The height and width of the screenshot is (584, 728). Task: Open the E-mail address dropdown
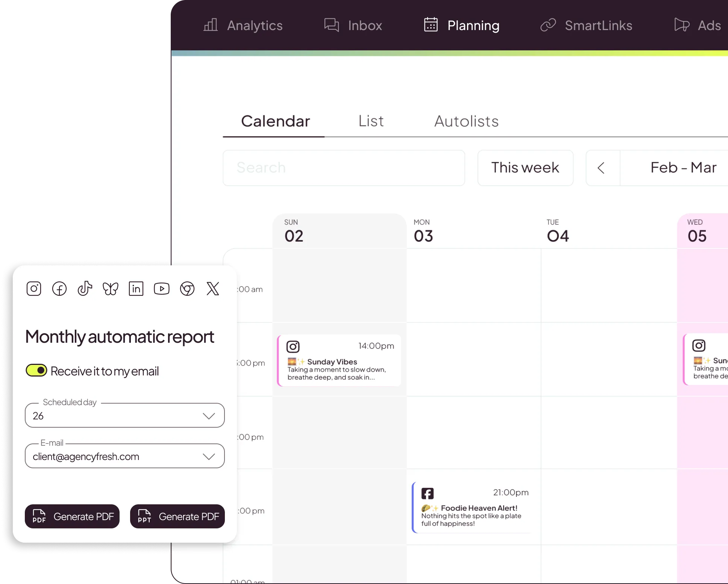pyautogui.click(x=125, y=456)
